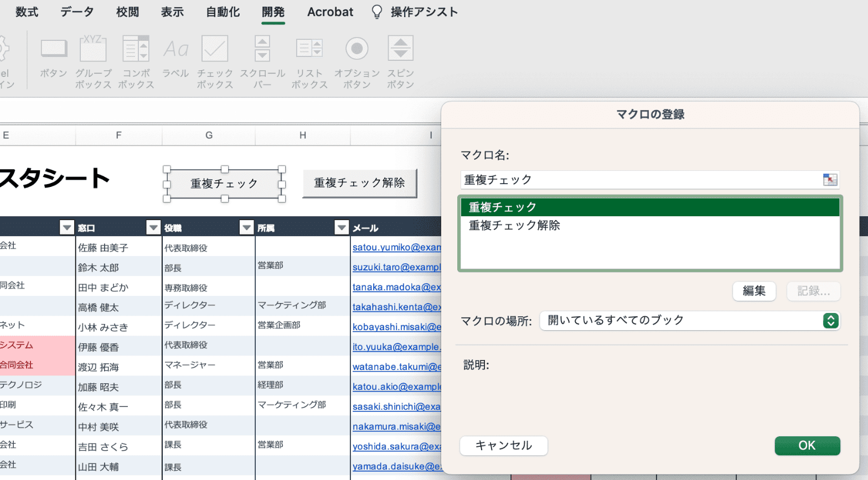Select the 開発 ribbon tab
This screenshot has height=480, width=868.
pos(273,12)
